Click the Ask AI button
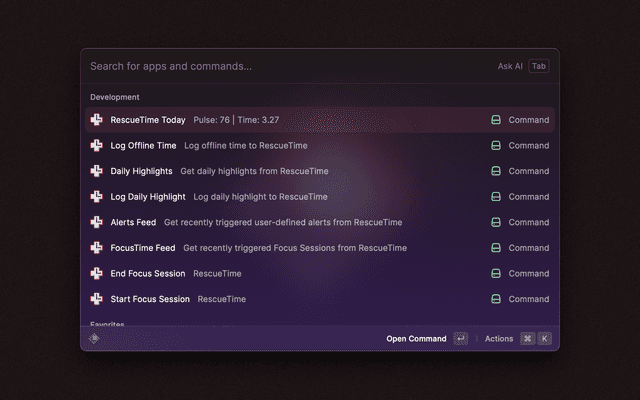Image resolution: width=640 pixels, height=400 pixels. 510,66
